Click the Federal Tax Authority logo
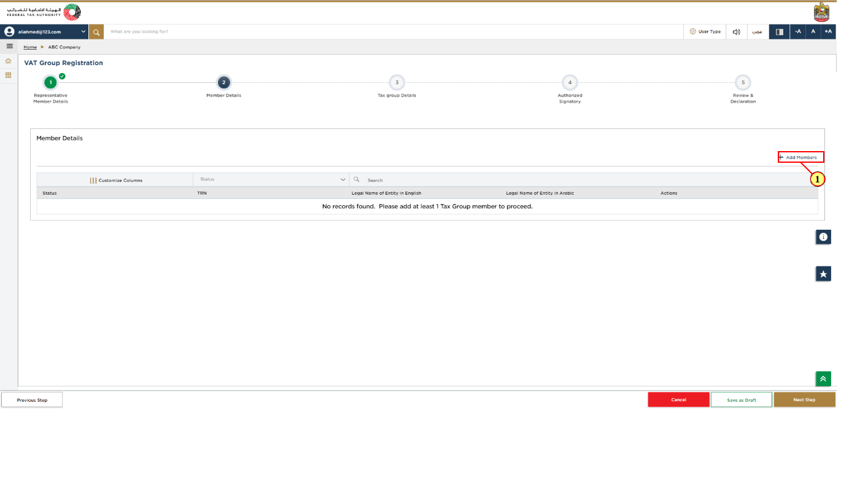The height and width of the screenshot is (492, 868). (x=44, y=12)
